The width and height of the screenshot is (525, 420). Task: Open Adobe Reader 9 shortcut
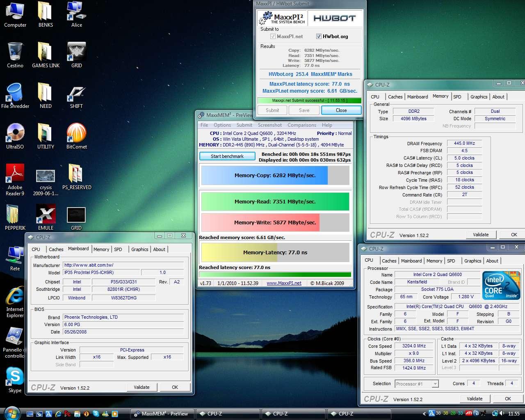[15, 180]
